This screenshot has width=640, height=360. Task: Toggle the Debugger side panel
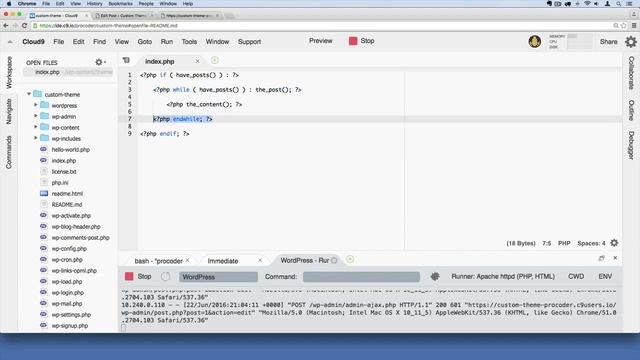(631, 145)
